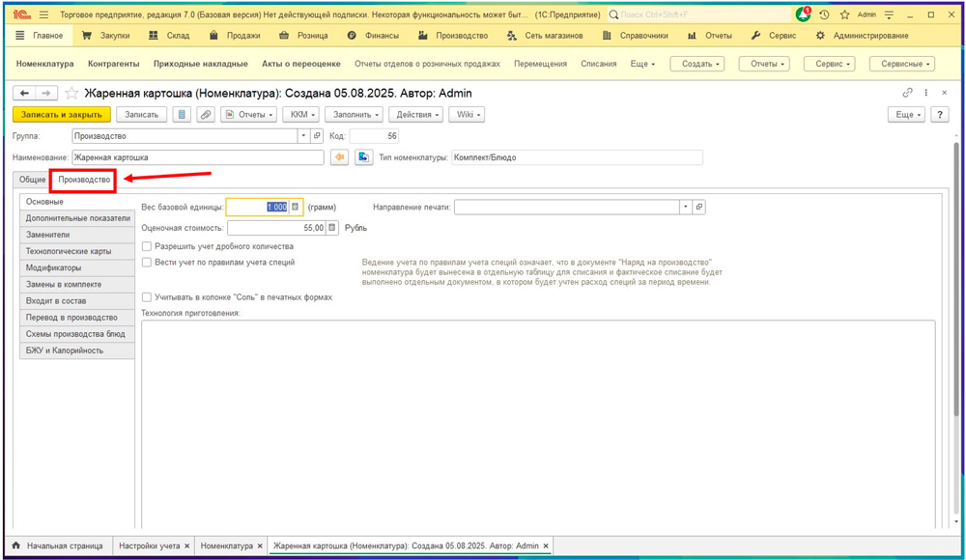Copy link via chain icon

coord(907,93)
